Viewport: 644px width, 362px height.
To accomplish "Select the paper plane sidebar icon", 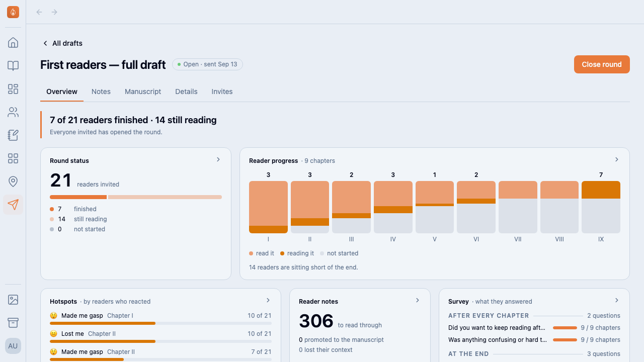I will (x=13, y=205).
